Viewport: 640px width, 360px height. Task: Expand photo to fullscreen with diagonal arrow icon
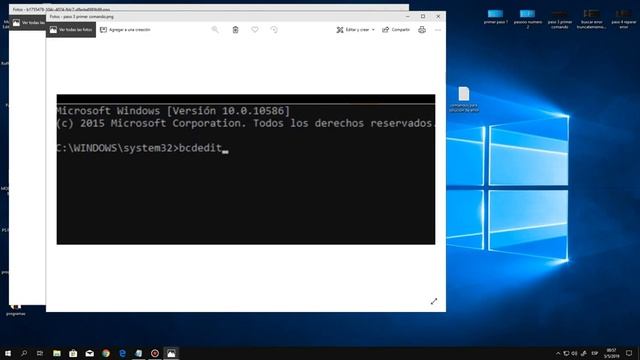tap(434, 301)
